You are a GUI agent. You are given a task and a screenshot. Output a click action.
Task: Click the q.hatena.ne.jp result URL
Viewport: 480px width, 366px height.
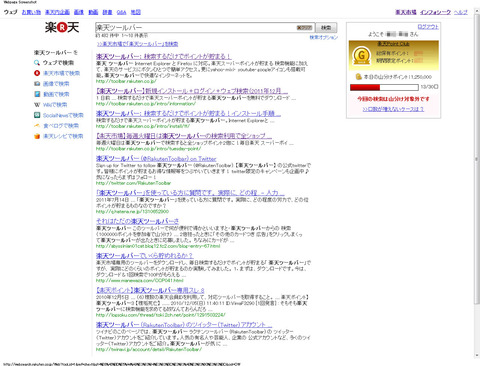tap(132, 211)
